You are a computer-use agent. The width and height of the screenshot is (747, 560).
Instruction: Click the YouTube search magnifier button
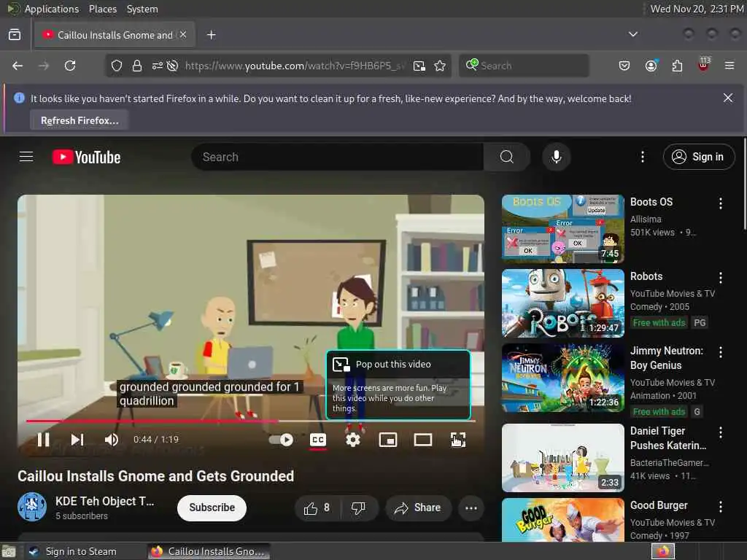[x=507, y=157]
